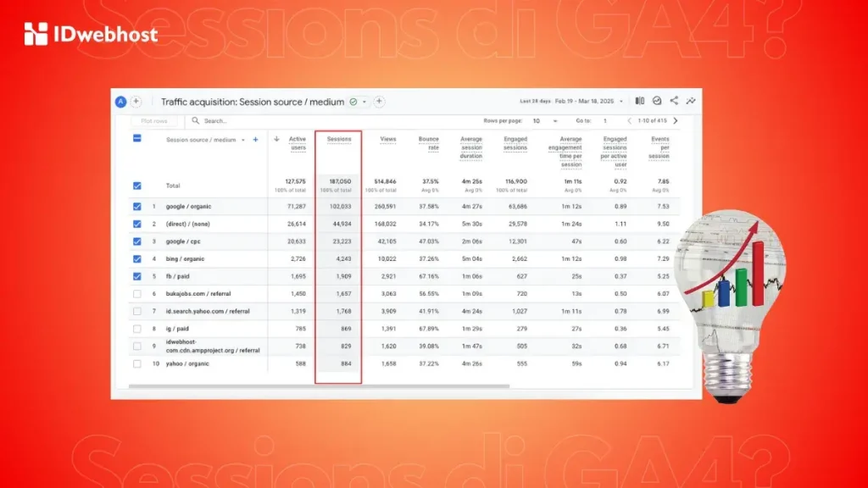The height and width of the screenshot is (488, 868).
Task: Open the Rows per page dropdown
Action: tap(545, 120)
